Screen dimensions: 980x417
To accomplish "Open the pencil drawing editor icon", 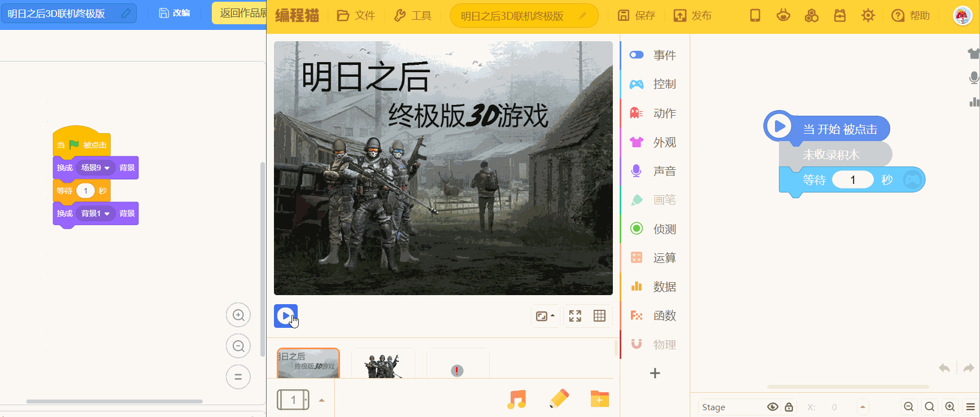I will pos(559,399).
